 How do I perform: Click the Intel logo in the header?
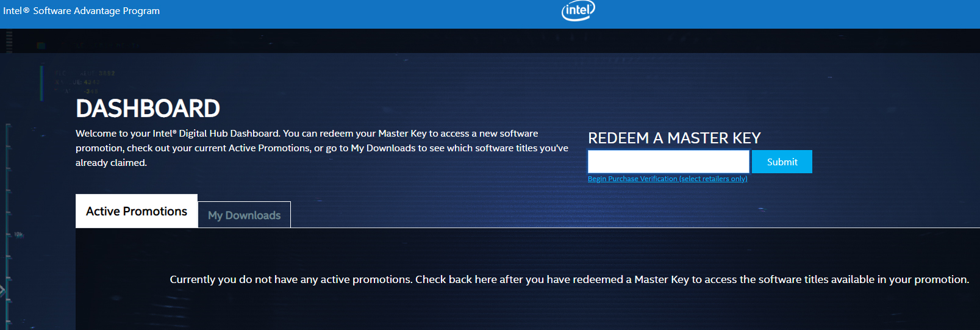pyautogui.click(x=578, y=10)
